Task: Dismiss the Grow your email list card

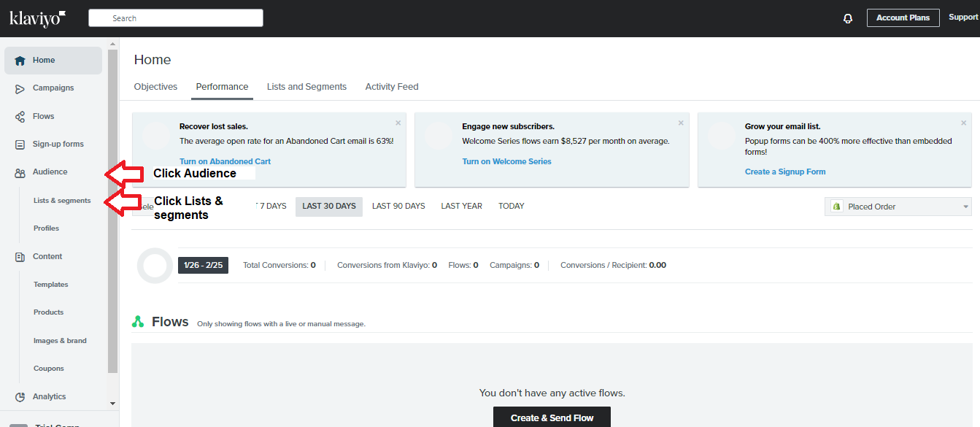Action: point(963,123)
